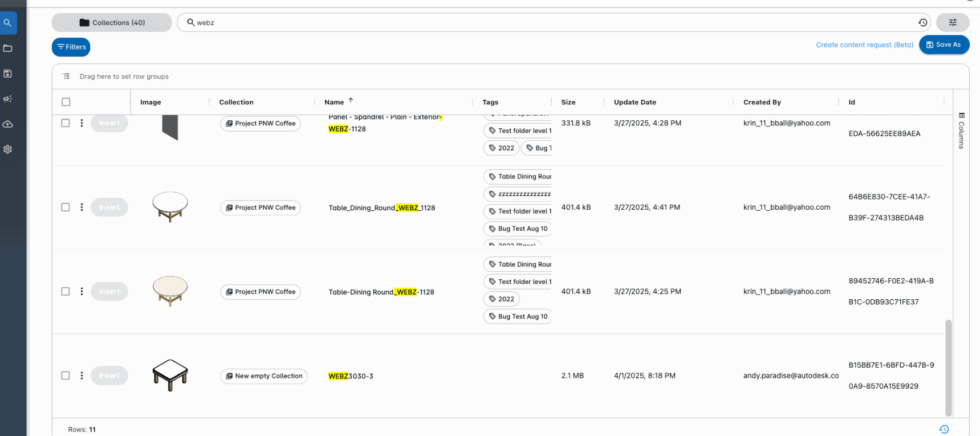Open three-dot menu for Table-Dining Round_WEBZ-1128
The height and width of the screenshot is (436, 980).
[x=82, y=292]
